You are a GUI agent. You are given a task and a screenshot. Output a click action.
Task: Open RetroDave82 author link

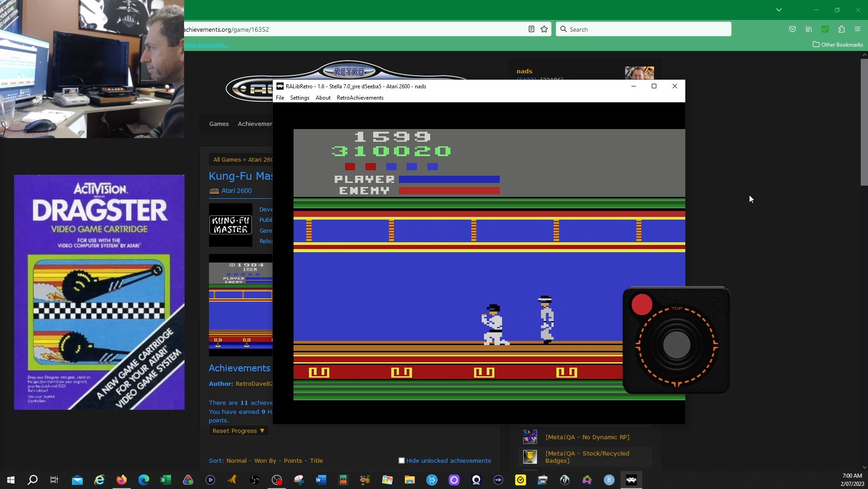coord(254,384)
